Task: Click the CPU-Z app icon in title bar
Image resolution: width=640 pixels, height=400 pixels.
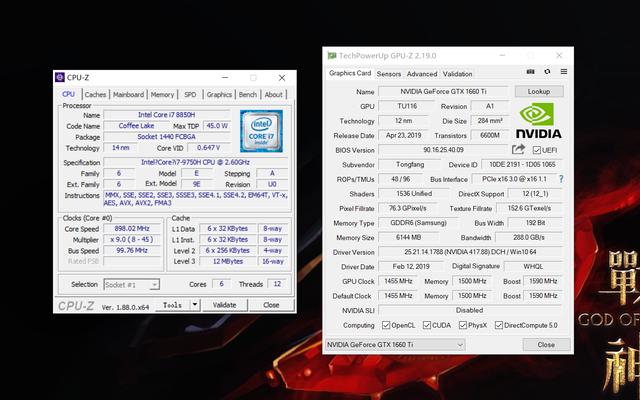Action: click(x=60, y=77)
